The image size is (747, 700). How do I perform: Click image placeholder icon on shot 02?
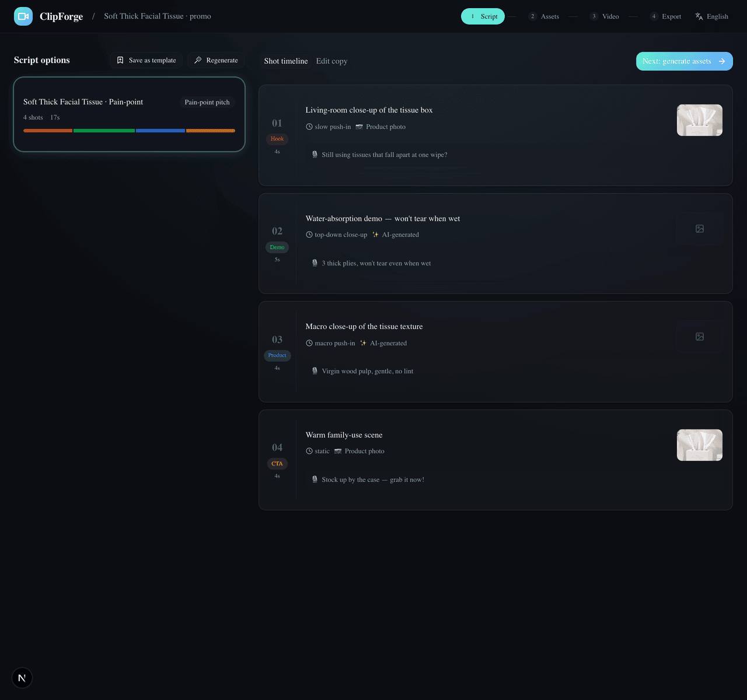click(x=700, y=229)
